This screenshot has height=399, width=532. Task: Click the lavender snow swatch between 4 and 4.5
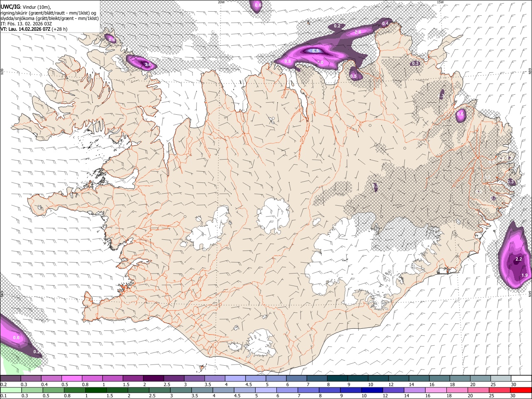click(235, 378)
